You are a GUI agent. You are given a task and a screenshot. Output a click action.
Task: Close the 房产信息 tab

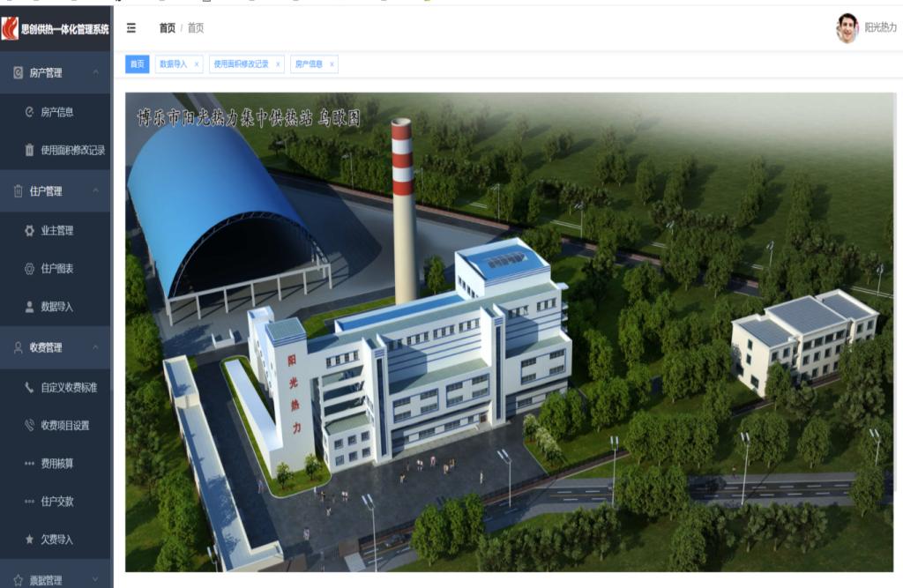[332, 64]
